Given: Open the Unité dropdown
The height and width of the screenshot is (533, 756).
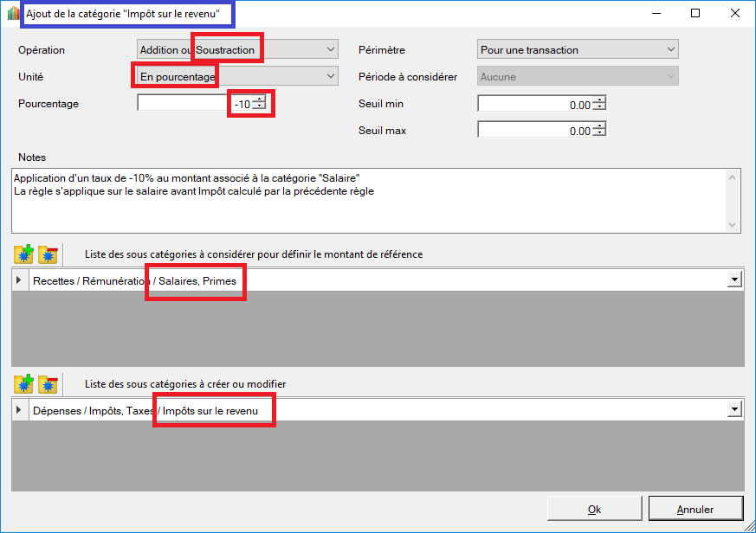Looking at the screenshot, I should [331, 77].
